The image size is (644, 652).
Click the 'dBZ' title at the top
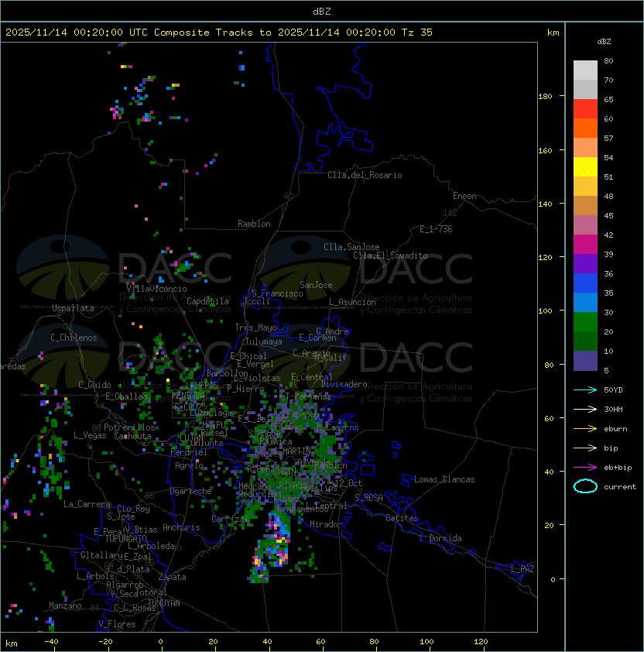point(322,12)
